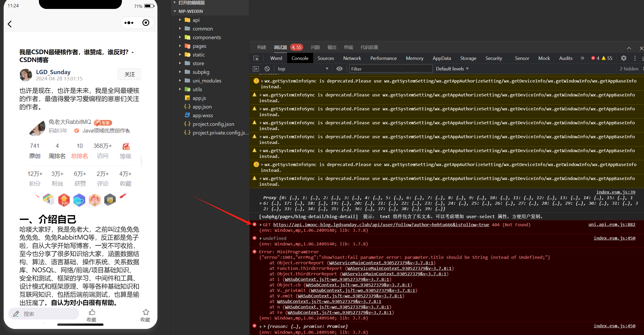This screenshot has height=335, width=644.
Task: Click the red error count indicator
Action: coord(595,58)
